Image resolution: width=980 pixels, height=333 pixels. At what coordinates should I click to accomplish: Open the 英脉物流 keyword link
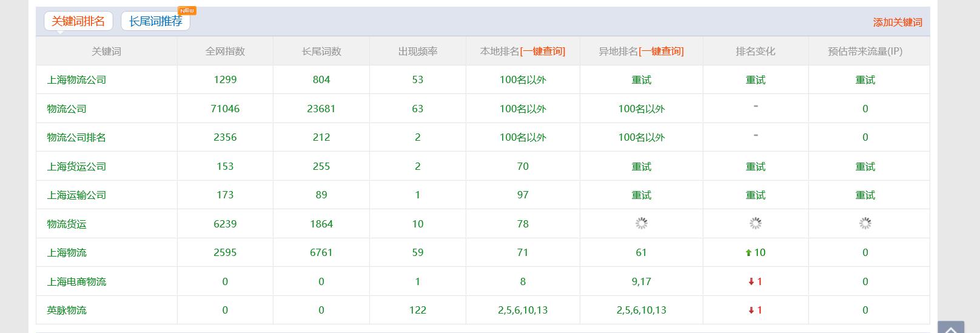67,311
